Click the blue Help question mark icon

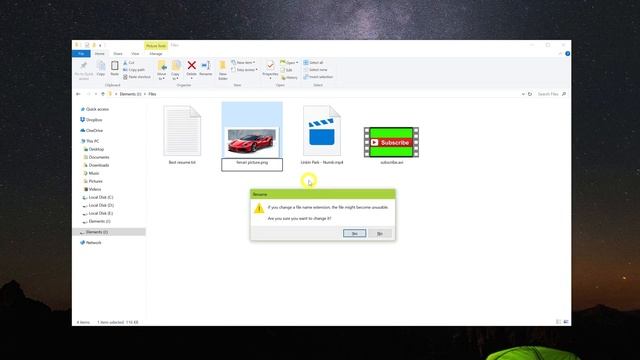(567, 53)
